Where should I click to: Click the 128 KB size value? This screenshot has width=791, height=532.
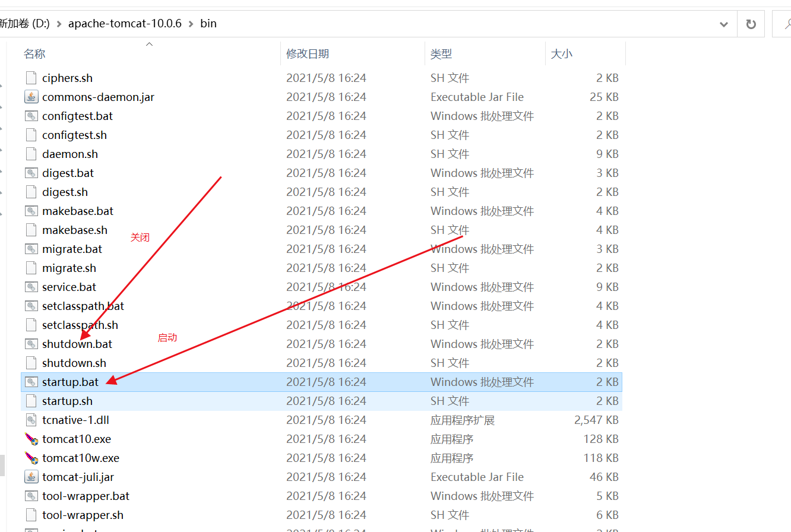coord(601,439)
